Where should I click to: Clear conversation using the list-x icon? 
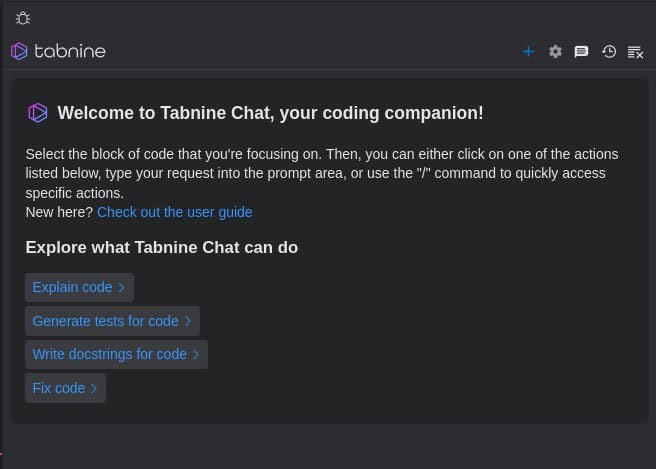tap(635, 52)
